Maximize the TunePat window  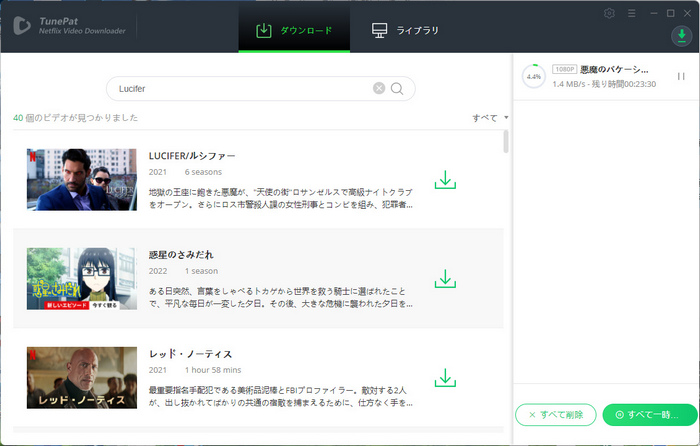pos(671,13)
